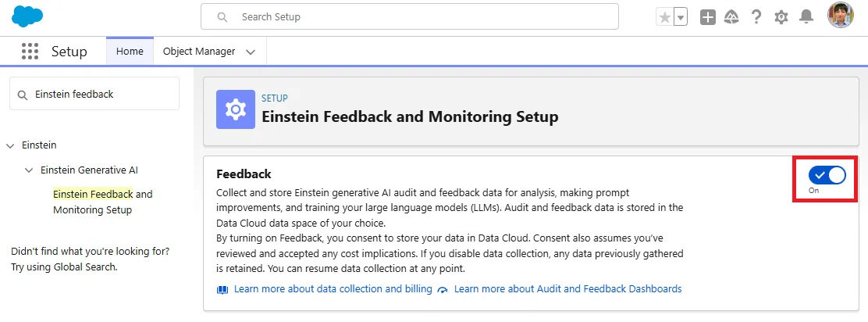The height and width of the screenshot is (322, 868).
Task: Click the SETUP breadcrumb label
Action: pos(275,98)
